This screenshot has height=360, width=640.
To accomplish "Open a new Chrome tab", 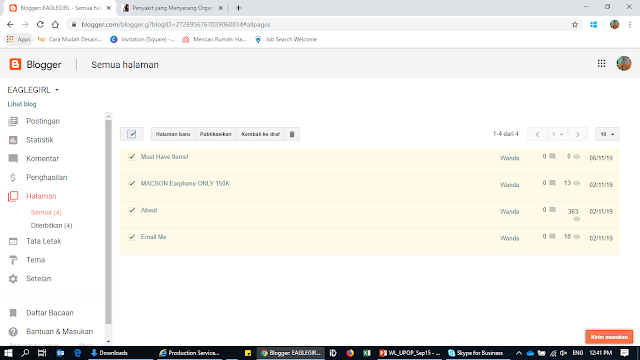I will click(x=238, y=8).
